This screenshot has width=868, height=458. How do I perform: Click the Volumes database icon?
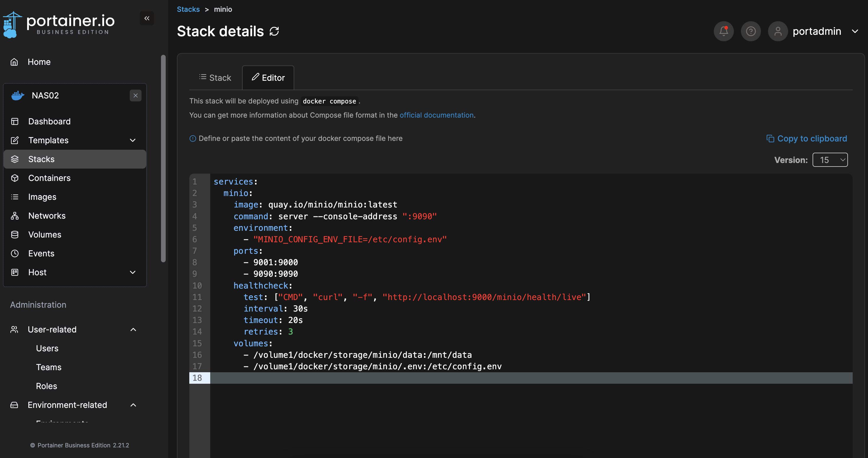[14, 235]
